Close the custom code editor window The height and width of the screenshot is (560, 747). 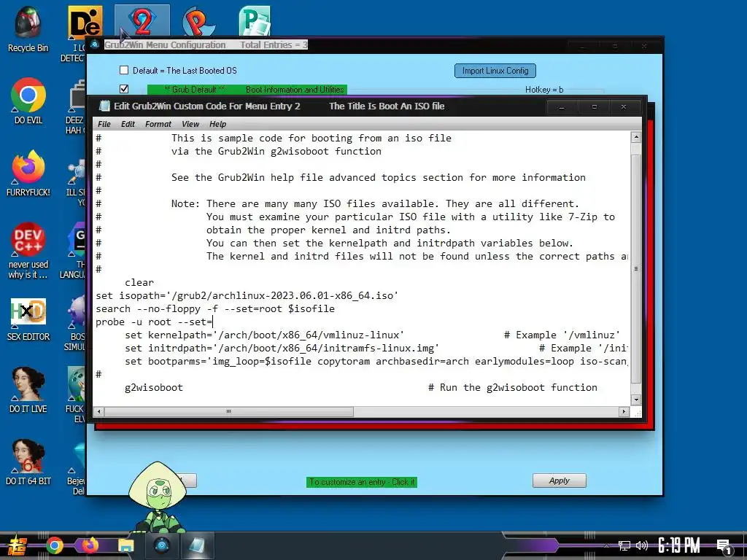coord(624,107)
